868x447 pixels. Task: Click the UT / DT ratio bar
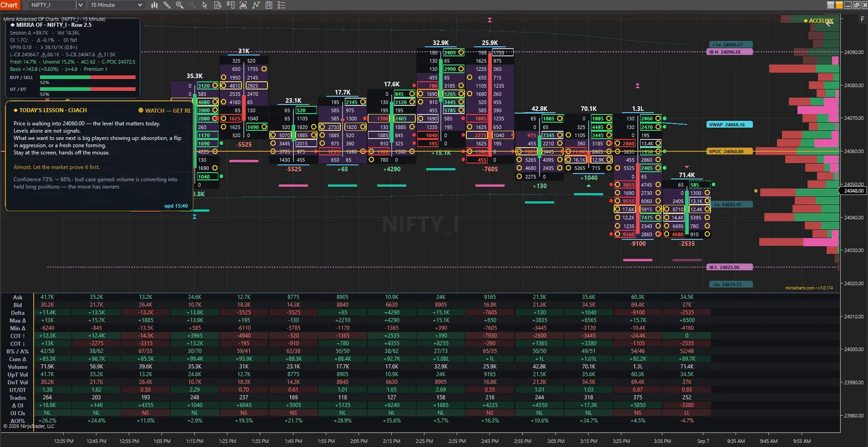tap(88, 89)
